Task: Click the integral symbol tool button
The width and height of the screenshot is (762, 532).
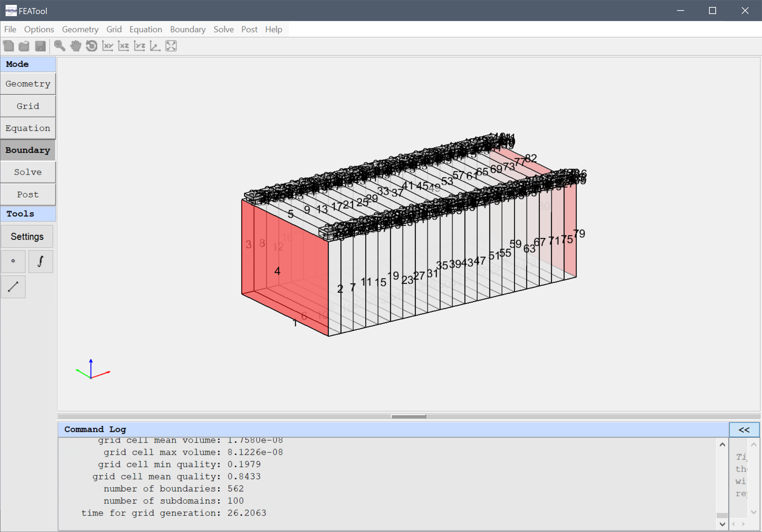Action: (x=41, y=261)
